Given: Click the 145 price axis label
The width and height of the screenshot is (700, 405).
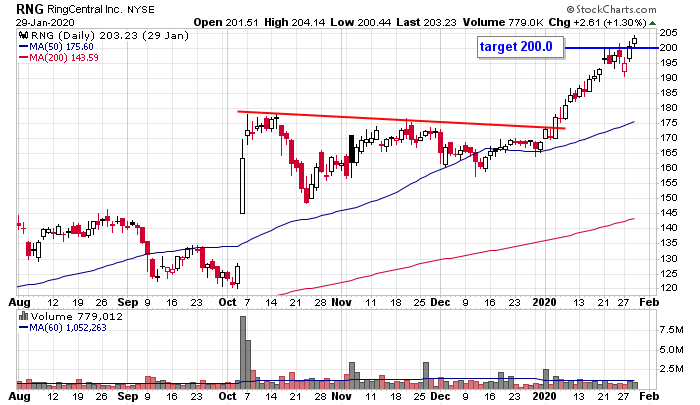Looking at the screenshot, I should (x=668, y=213).
